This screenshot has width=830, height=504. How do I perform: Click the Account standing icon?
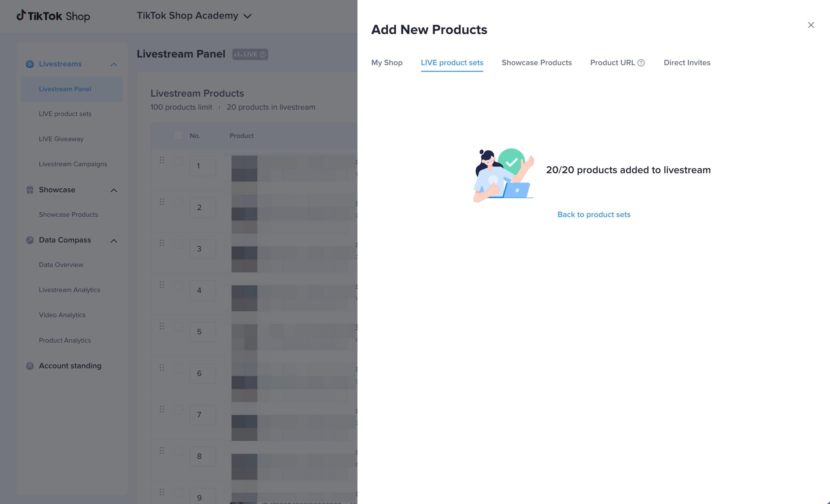30,366
